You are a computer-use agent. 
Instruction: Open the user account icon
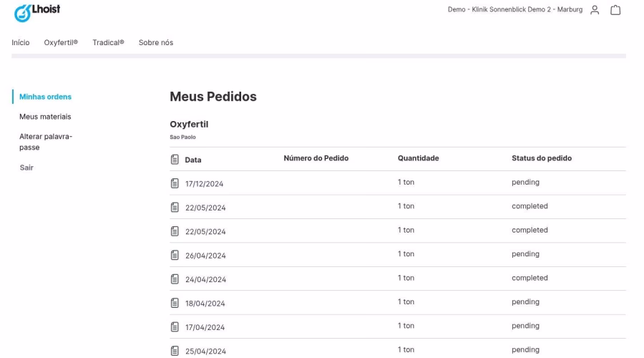595,10
